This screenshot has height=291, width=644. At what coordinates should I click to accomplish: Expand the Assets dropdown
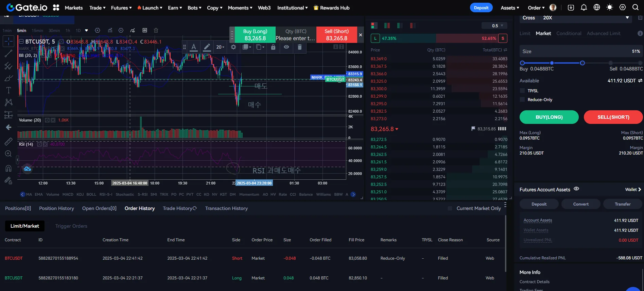point(510,8)
